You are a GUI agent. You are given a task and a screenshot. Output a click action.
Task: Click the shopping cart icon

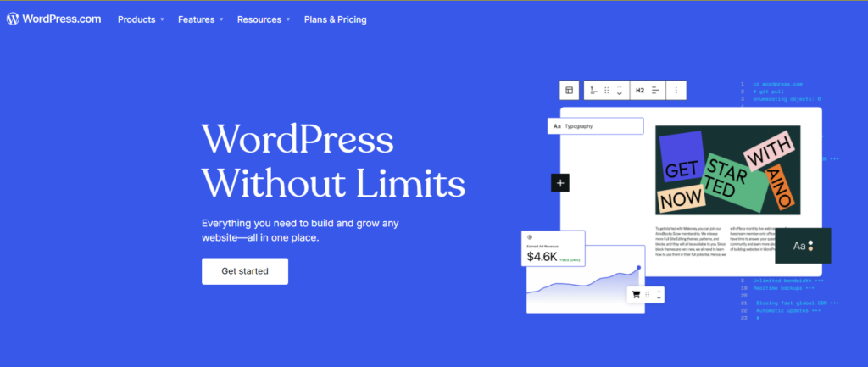(x=636, y=295)
